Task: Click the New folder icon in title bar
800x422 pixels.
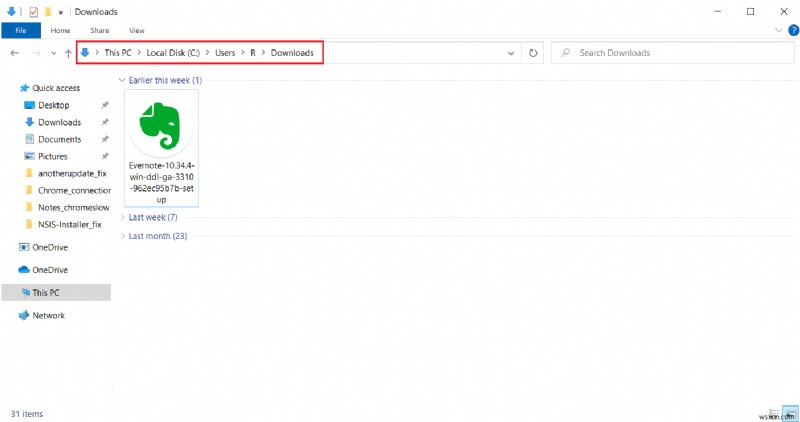Action: pyautogui.click(x=47, y=11)
